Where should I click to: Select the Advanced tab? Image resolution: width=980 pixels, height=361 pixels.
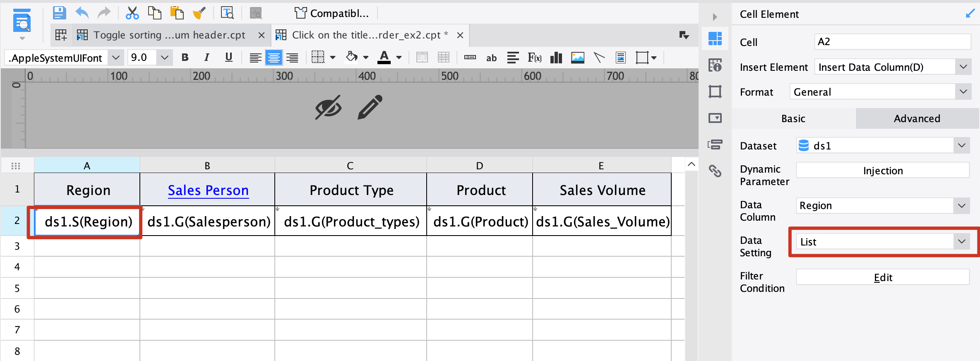917,118
